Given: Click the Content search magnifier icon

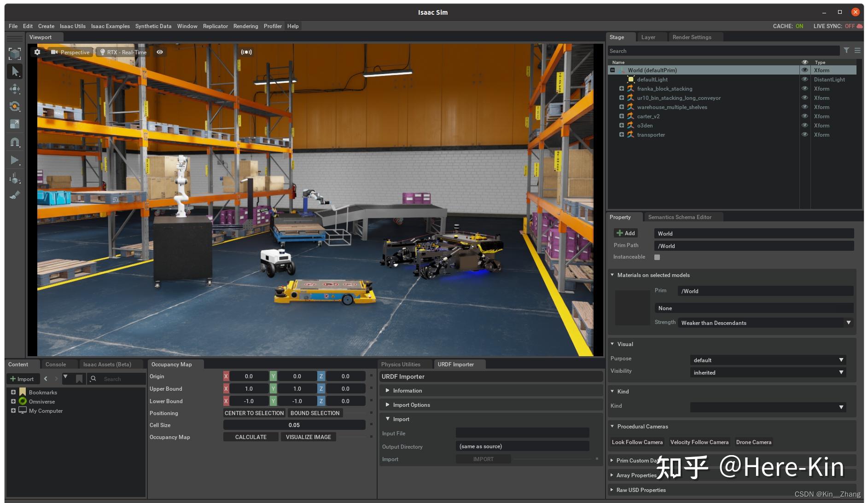Looking at the screenshot, I should point(93,379).
